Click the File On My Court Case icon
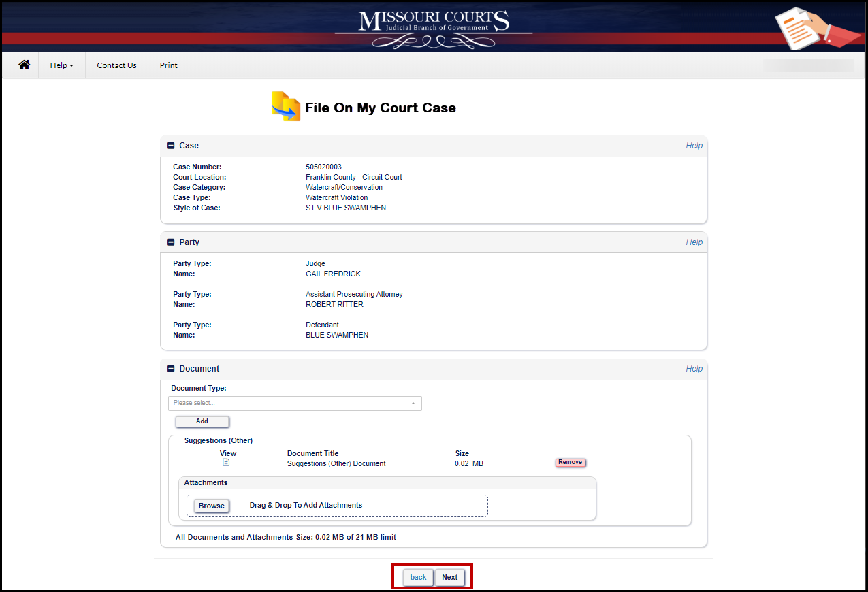Screen dimensions: 868x592 [x=286, y=106]
